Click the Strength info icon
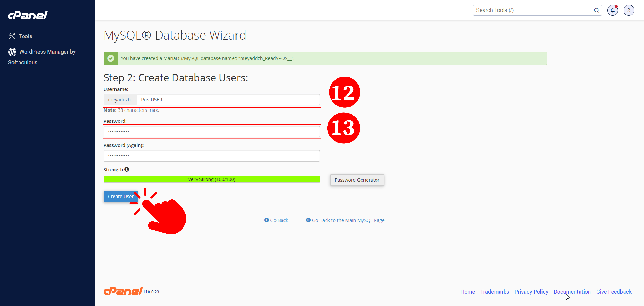This screenshot has height=306, width=644. (127, 169)
